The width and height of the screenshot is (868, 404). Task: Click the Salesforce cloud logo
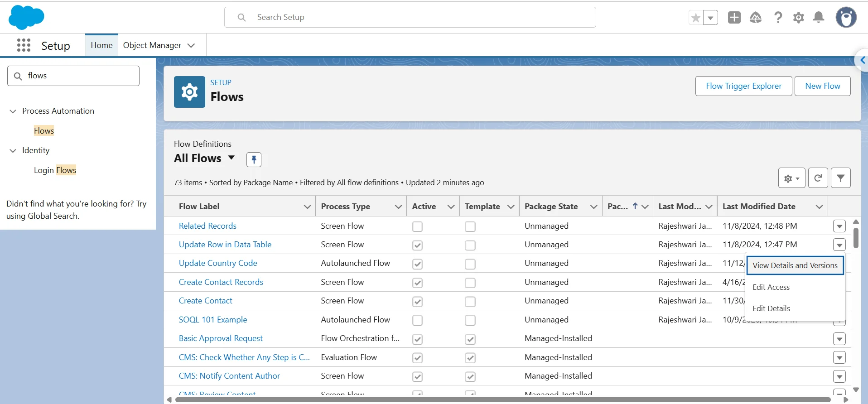tap(26, 17)
